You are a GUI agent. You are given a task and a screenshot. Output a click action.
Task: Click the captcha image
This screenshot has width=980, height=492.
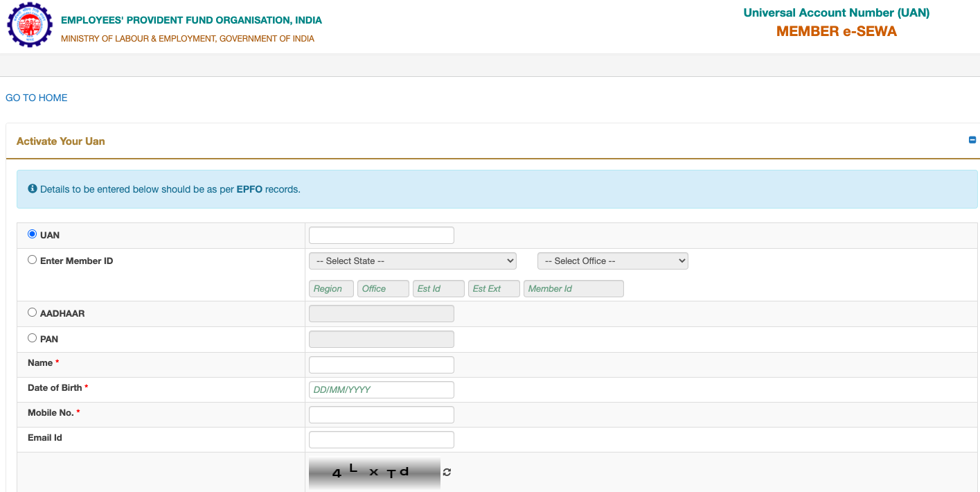click(375, 473)
